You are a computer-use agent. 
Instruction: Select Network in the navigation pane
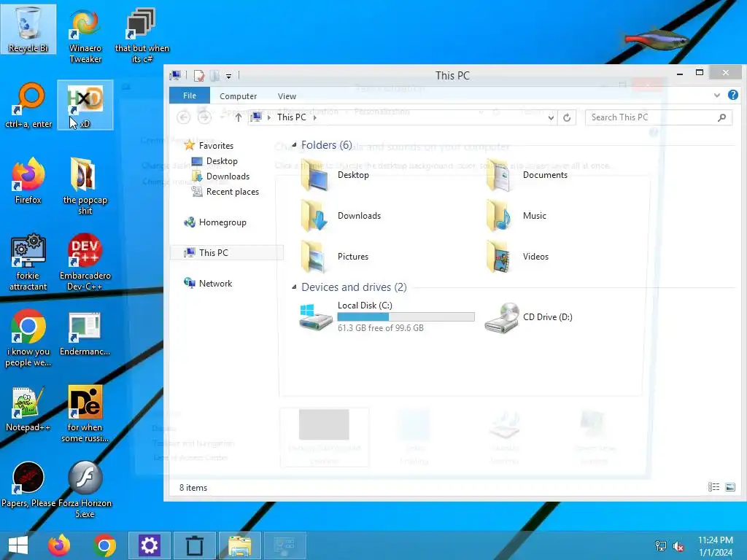(209, 284)
